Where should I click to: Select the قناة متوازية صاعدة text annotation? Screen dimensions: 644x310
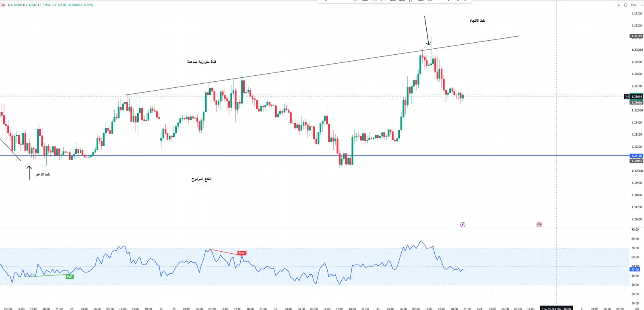(x=202, y=62)
